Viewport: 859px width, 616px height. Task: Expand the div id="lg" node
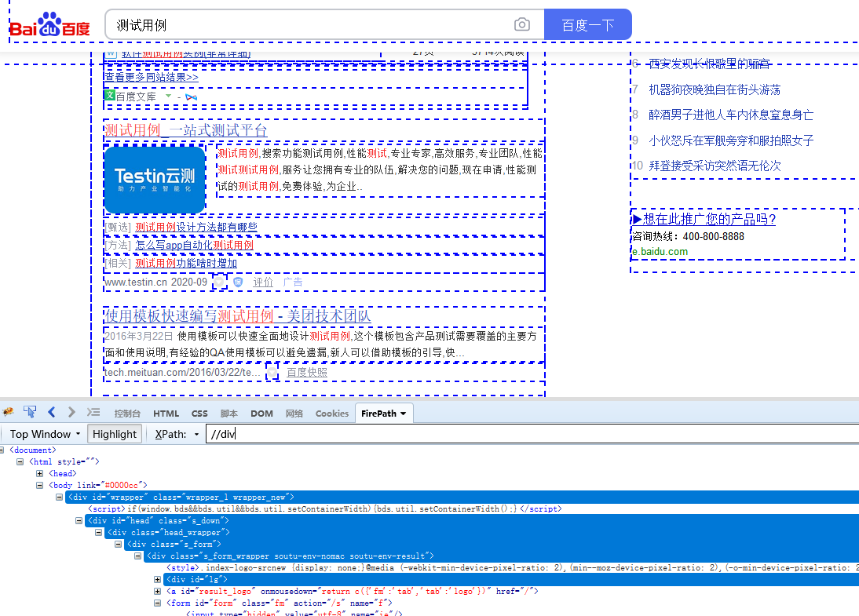click(x=158, y=579)
